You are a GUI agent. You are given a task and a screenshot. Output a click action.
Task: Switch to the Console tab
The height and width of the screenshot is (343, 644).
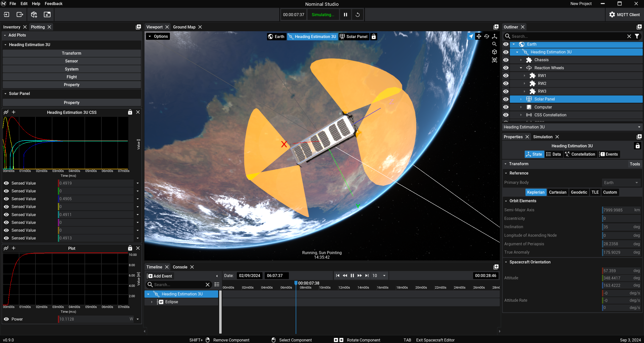tap(180, 267)
